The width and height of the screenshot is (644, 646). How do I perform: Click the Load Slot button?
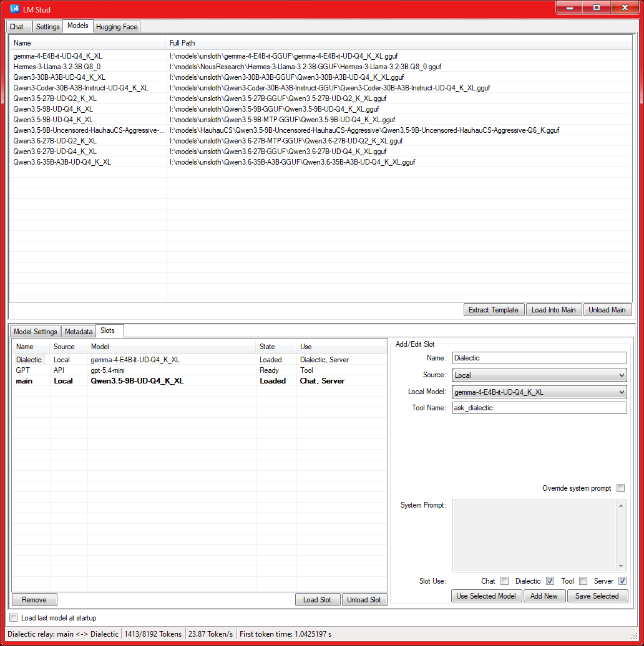(x=318, y=600)
